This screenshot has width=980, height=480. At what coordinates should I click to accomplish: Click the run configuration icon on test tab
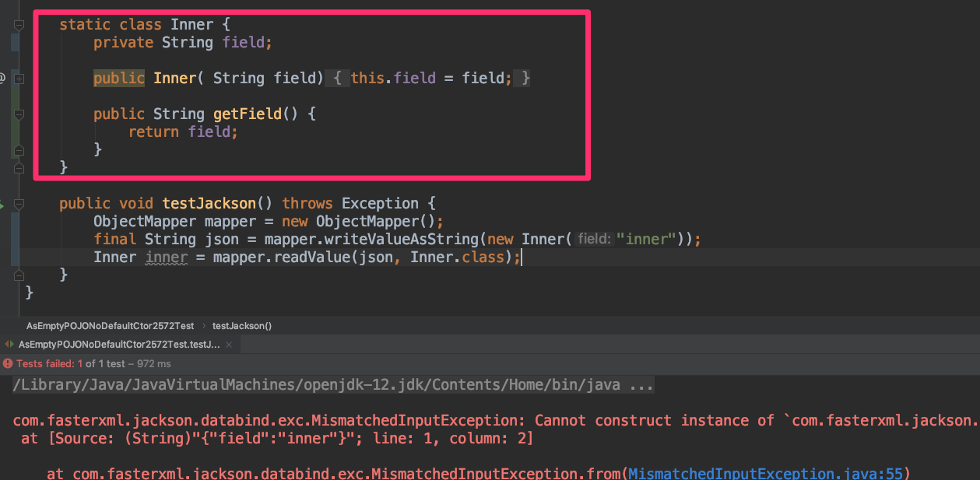tap(9, 344)
